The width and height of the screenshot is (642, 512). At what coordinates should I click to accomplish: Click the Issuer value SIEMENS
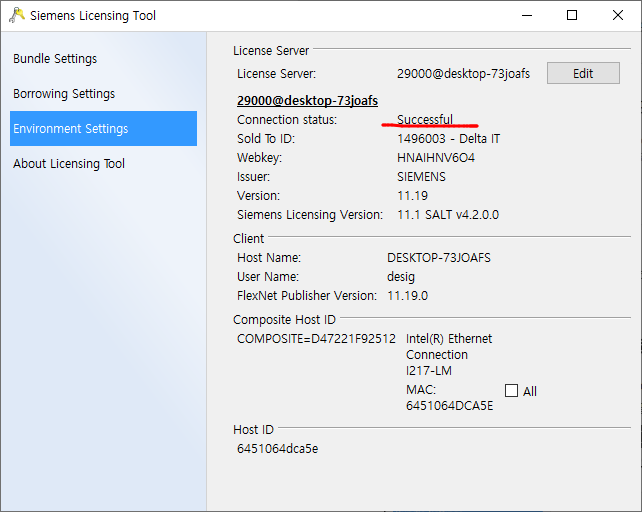421,177
